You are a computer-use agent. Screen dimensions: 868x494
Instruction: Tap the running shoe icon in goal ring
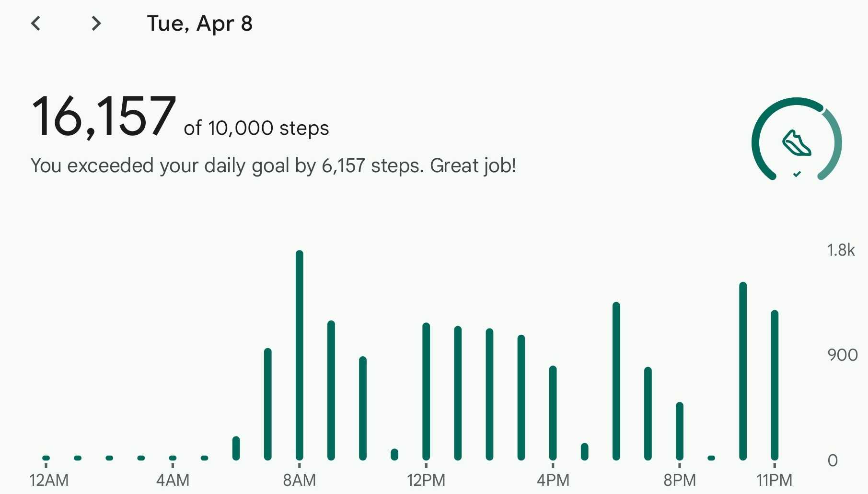(797, 143)
